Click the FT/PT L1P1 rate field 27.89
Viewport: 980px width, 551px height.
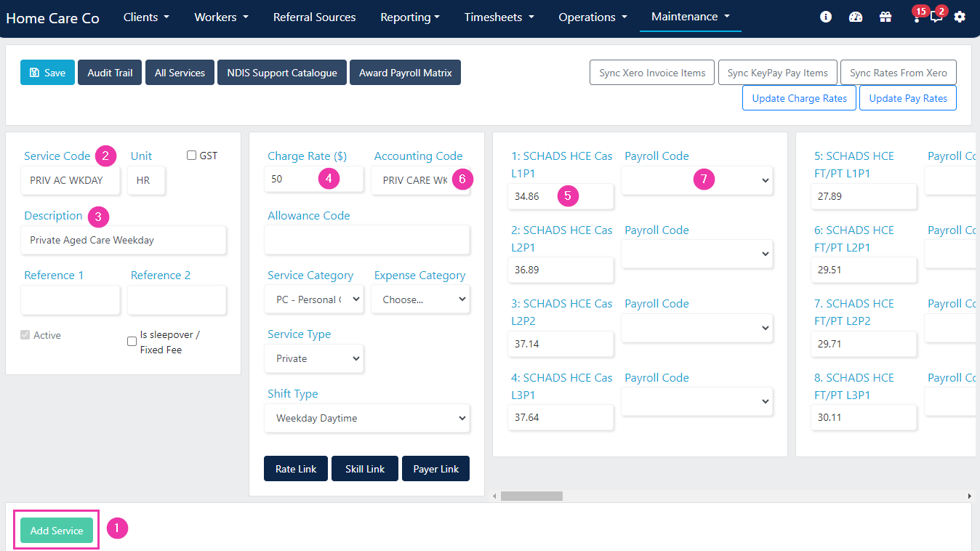(864, 196)
